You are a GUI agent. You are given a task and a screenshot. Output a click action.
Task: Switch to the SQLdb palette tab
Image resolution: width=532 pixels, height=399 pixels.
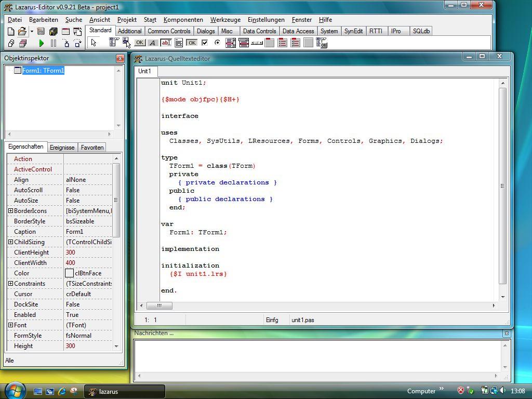point(421,31)
